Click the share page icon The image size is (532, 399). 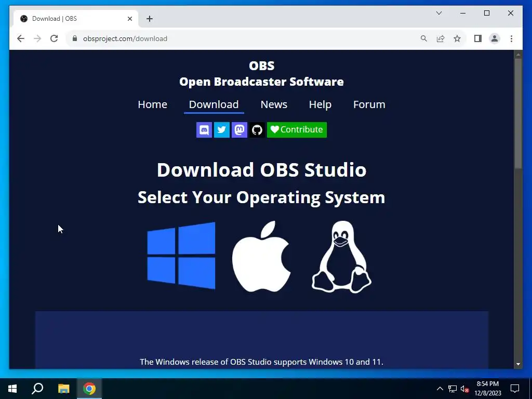coord(441,38)
